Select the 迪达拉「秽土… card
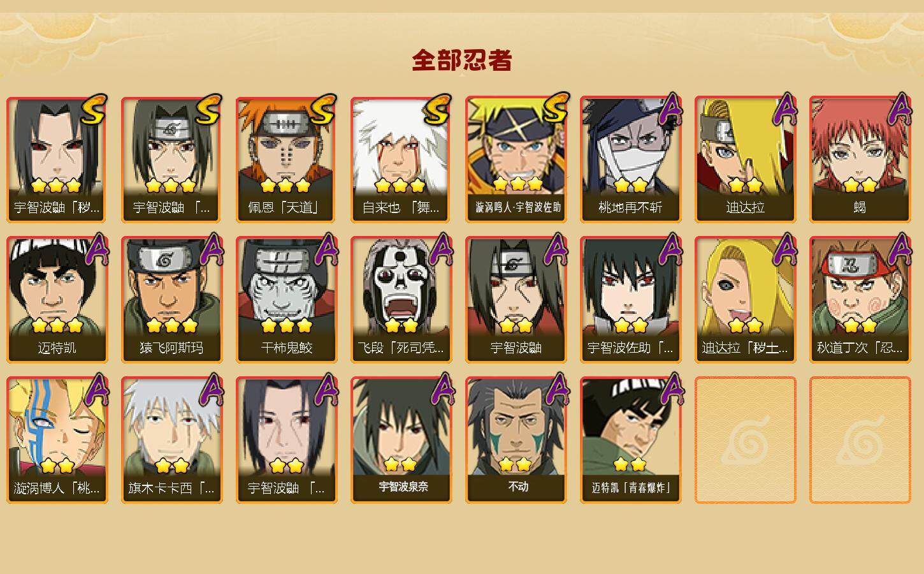Image resolution: width=924 pixels, height=574 pixels. click(x=745, y=300)
